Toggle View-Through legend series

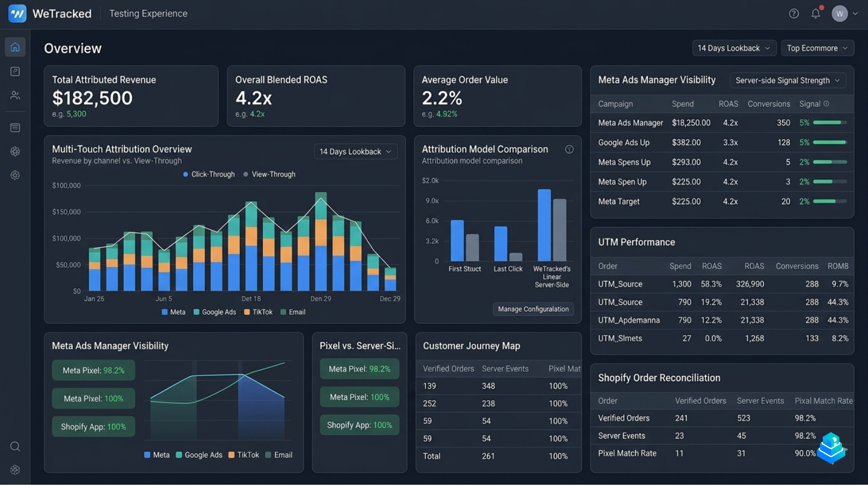point(270,174)
